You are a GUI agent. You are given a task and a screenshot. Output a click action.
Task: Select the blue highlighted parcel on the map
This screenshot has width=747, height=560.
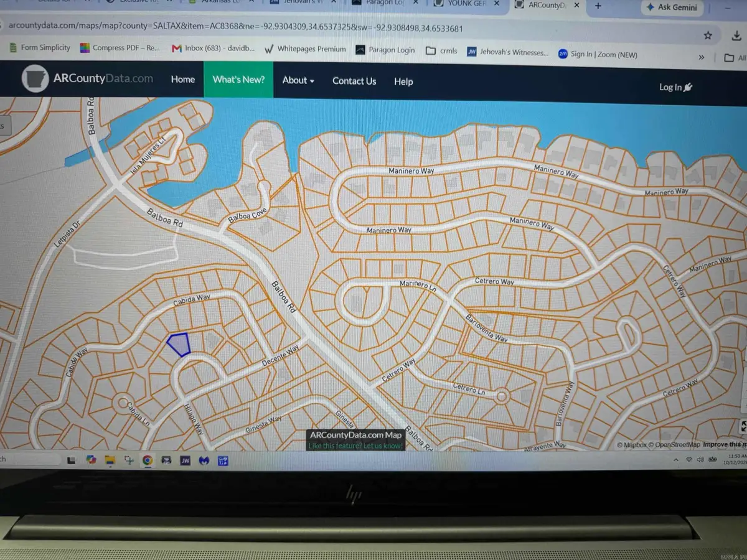click(x=179, y=344)
